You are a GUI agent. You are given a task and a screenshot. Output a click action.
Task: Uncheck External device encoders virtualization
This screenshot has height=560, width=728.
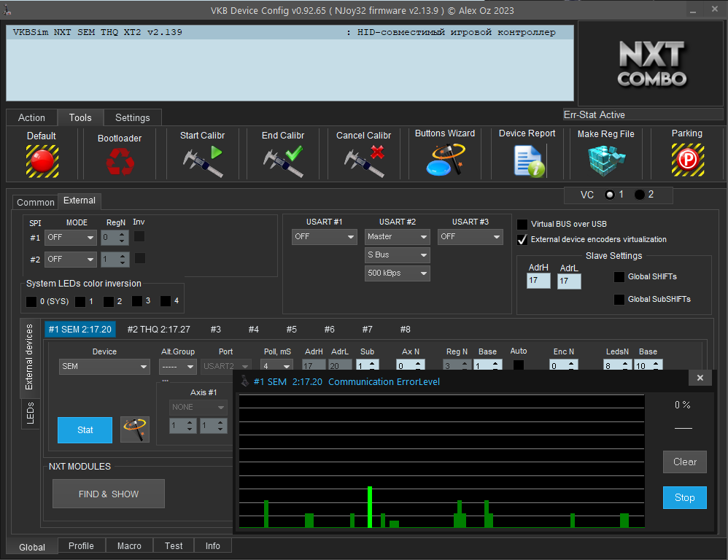point(522,239)
